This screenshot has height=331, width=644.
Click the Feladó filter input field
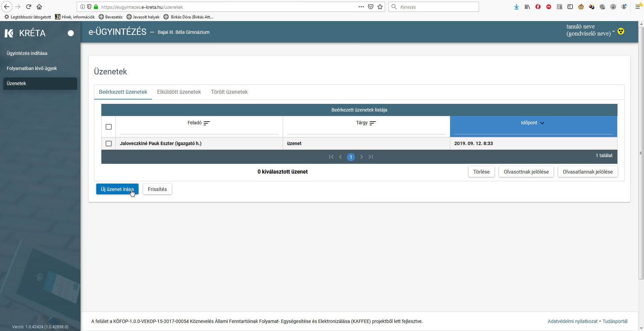tap(199, 131)
